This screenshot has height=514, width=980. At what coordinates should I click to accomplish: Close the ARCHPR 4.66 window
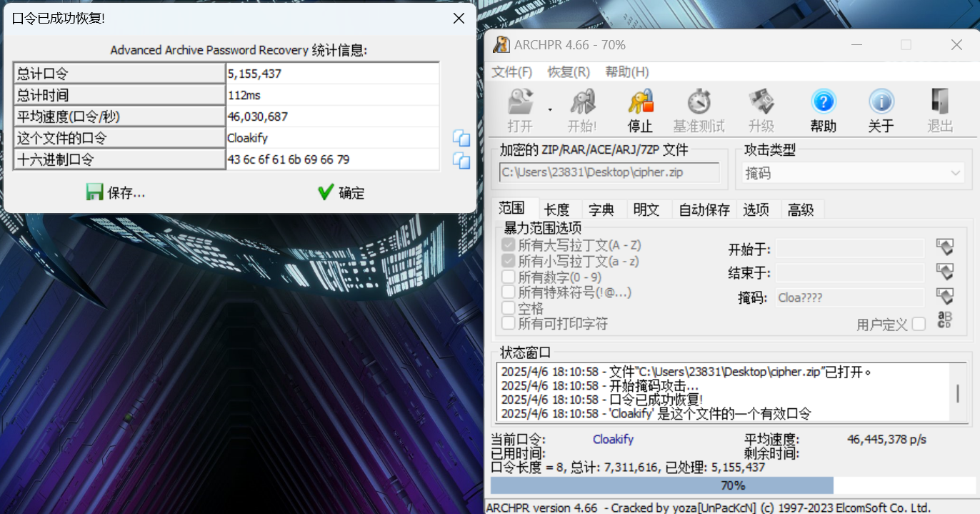(956, 44)
